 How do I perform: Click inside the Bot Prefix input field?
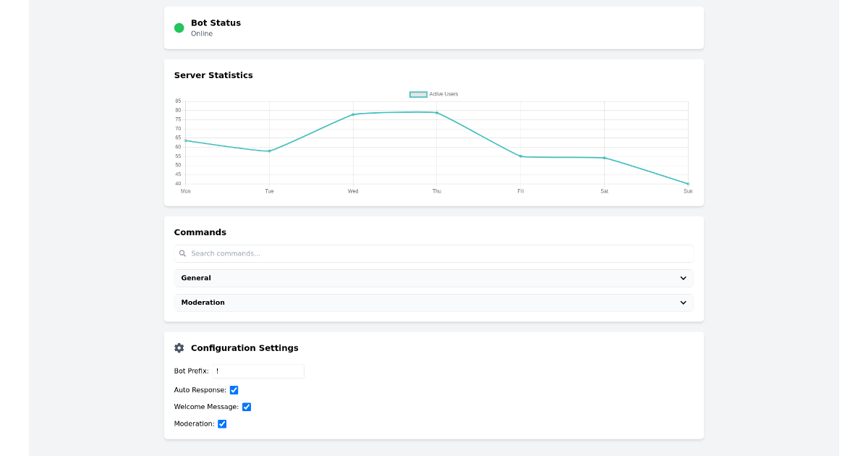(258, 371)
